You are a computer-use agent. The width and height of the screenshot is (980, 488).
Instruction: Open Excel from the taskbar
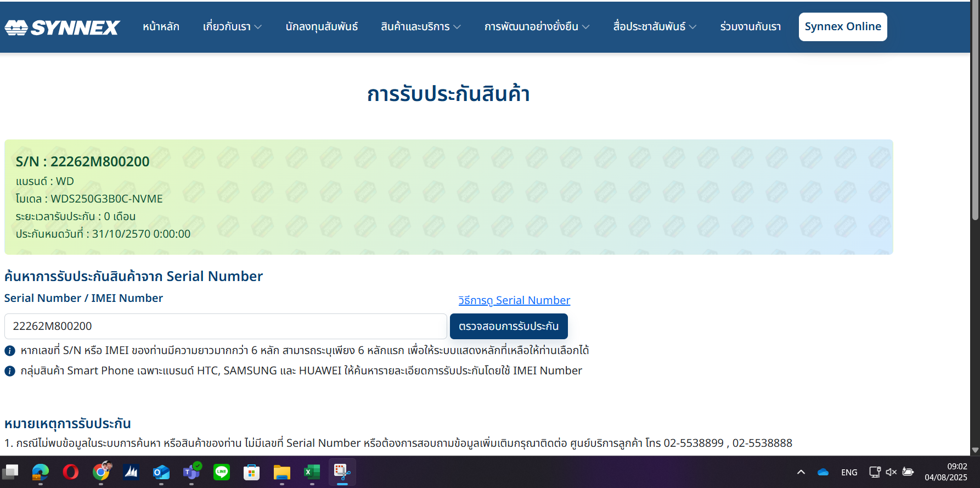[312, 472]
